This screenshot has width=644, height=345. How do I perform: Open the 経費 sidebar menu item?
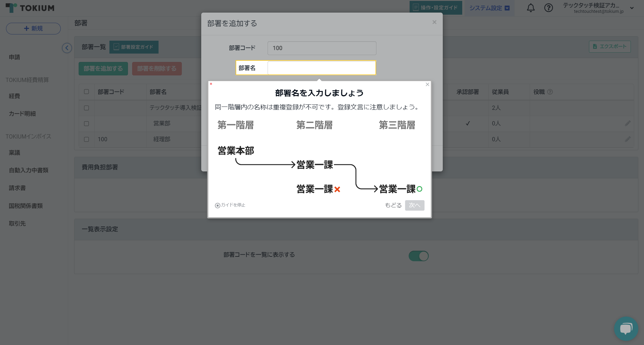pyautogui.click(x=14, y=96)
